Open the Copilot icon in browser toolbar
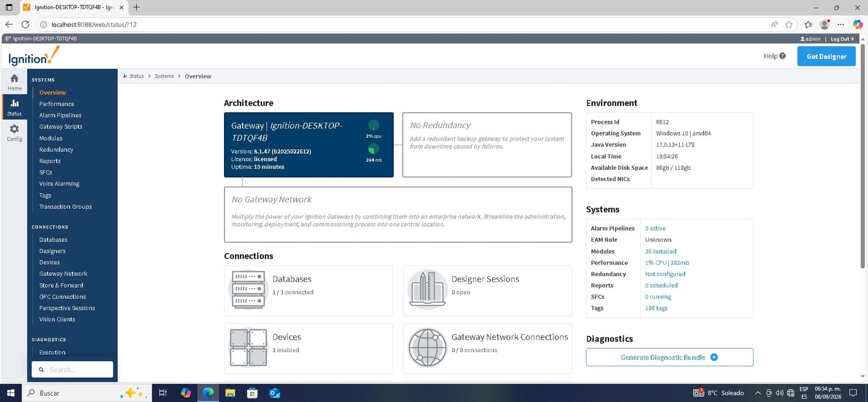Viewport: 868px width, 402px height. (x=858, y=24)
